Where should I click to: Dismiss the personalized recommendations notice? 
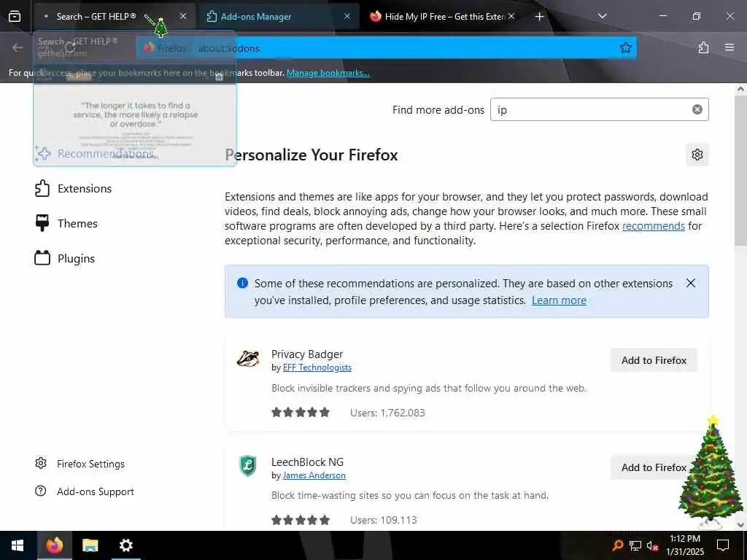point(691,284)
